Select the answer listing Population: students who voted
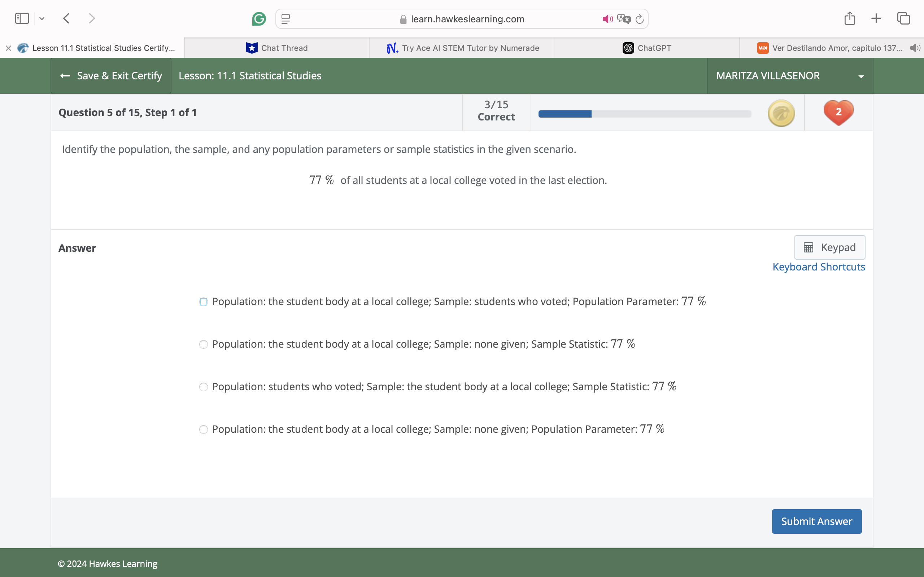924x577 pixels. [x=204, y=387]
